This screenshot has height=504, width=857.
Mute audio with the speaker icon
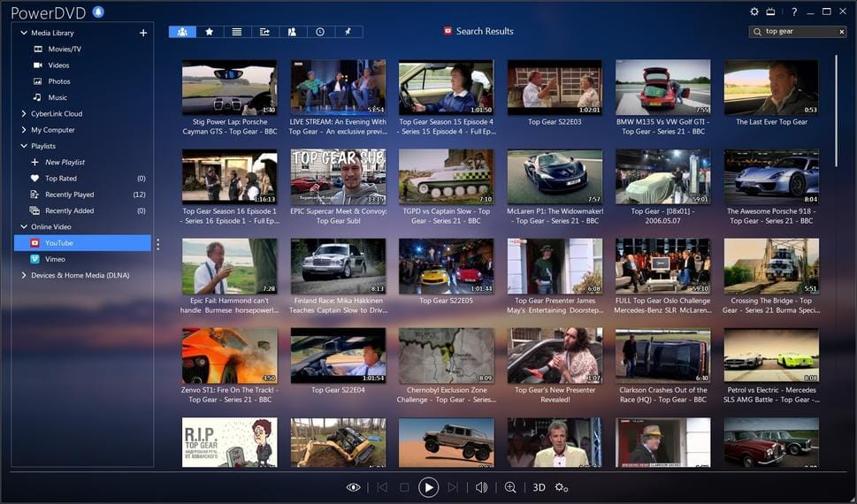click(481, 487)
